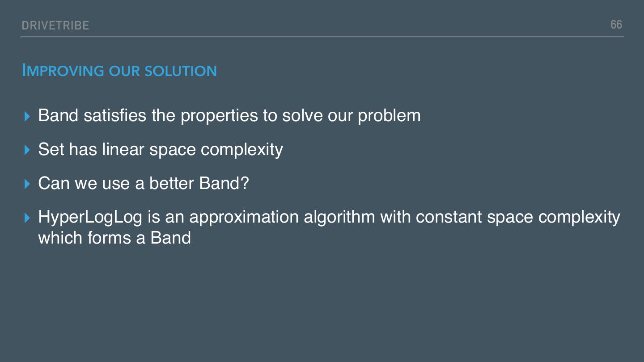Image resolution: width=644 pixels, height=362 pixels.
Task: Click the text "Can we use a better Band?"
Action: pyautogui.click(x=143, y=183)
